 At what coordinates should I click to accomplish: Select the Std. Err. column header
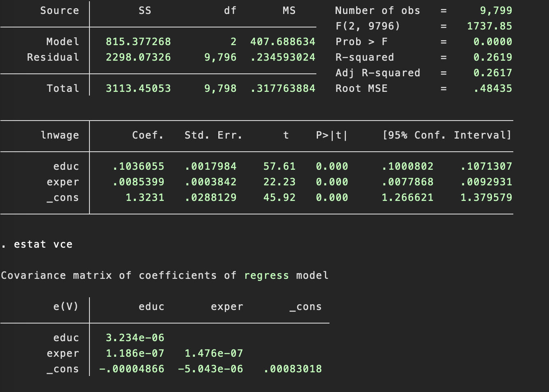click(213, 135)
